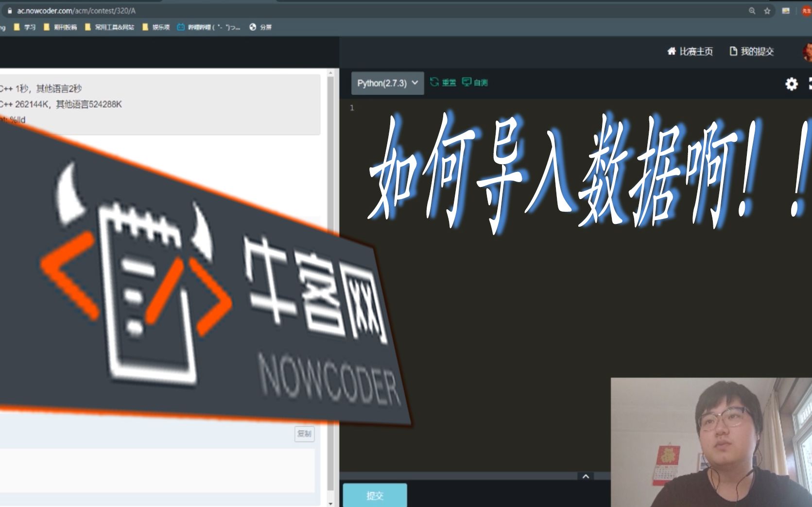Expand the bottom panel with the up chevron
812x507 pixels.
[586, 476]
